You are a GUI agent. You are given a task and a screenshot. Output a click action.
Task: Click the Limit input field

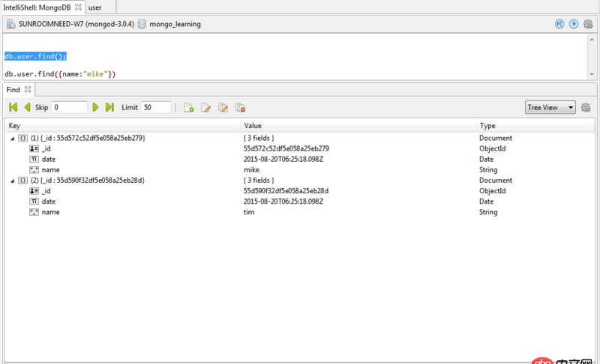point(156,107)
